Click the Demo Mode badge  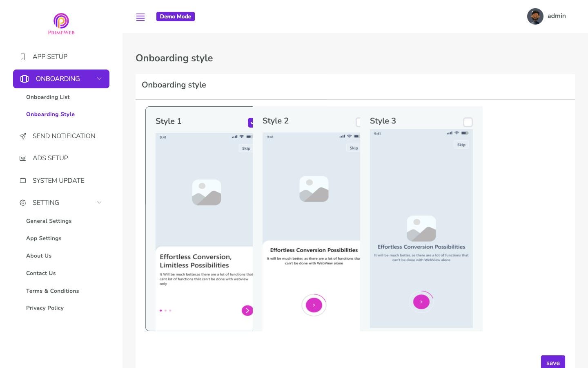176,17
